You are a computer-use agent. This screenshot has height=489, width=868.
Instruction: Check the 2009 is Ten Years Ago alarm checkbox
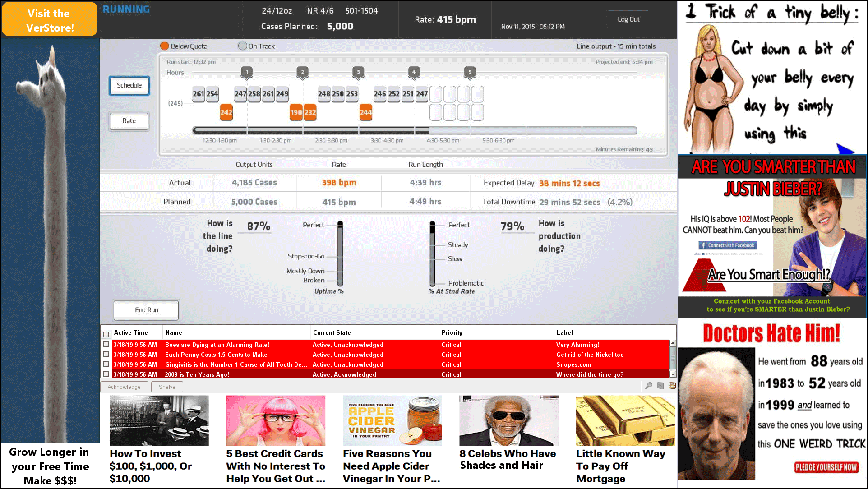coord(106,374)
